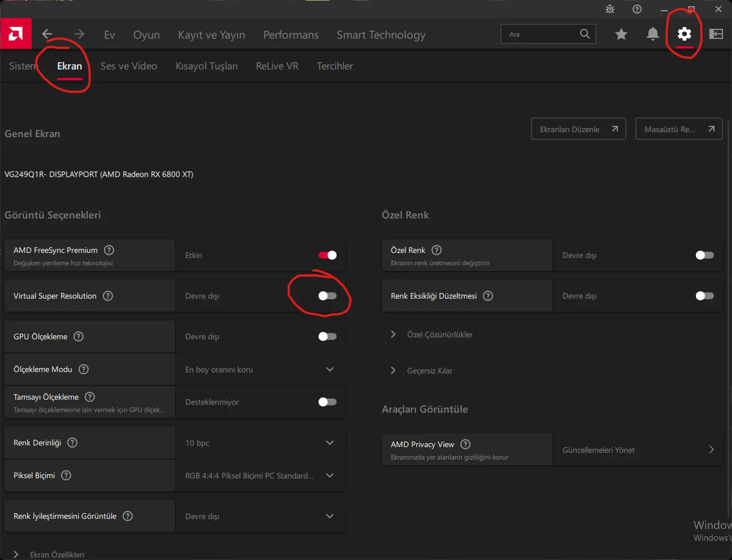Open settings gear icon

(684, 34)
